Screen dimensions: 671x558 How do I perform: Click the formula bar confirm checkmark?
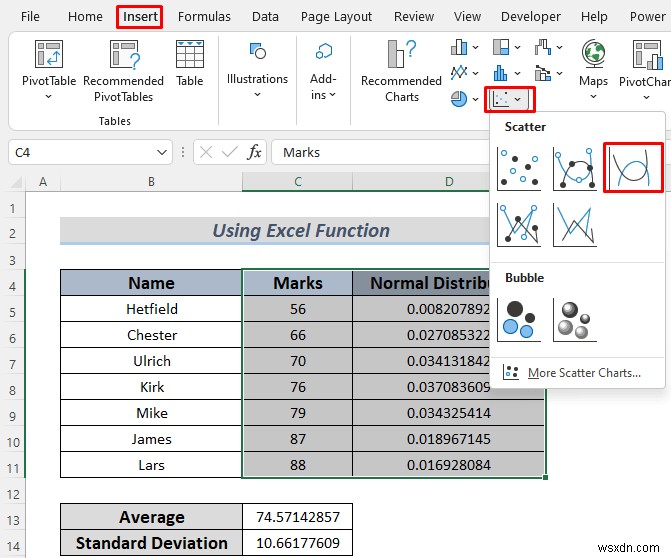pos(230,152)
